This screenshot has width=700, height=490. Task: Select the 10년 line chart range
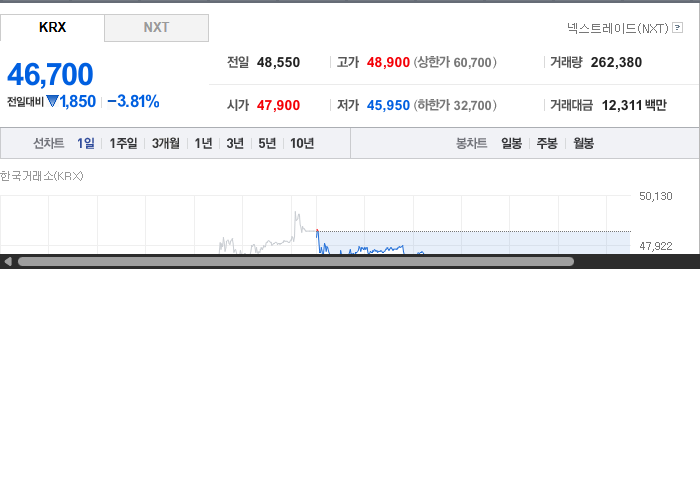point(302,143)
